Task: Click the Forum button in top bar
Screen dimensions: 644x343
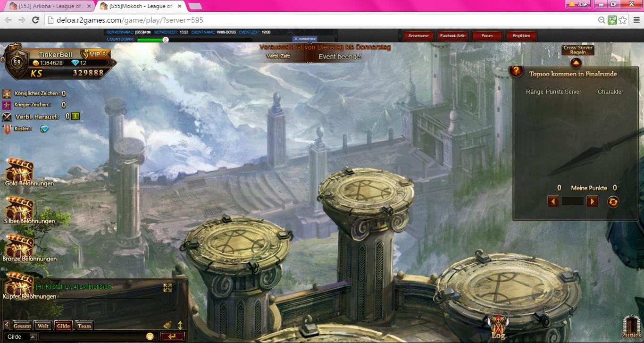Action: tap(487, 36)
